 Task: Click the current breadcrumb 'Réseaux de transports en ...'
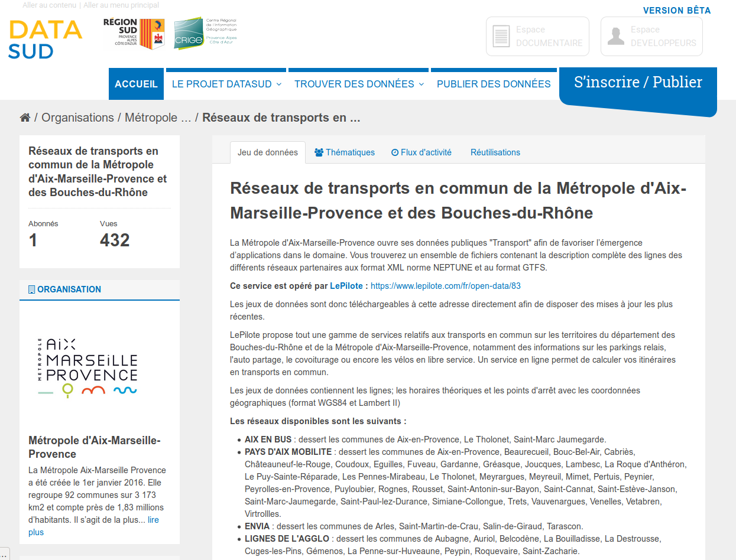281,118
